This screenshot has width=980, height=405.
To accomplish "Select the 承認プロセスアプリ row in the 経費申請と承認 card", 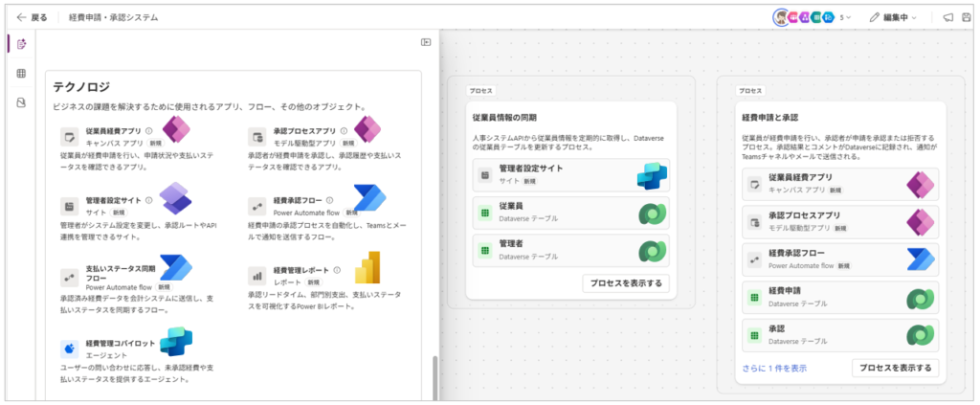I will [x=840, y=222].
